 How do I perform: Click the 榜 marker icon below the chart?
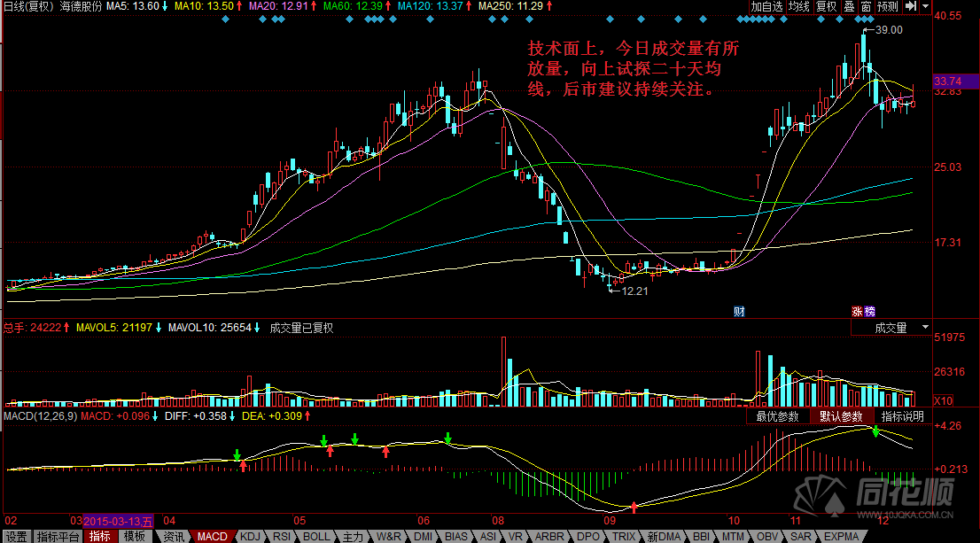click(868, 312)
